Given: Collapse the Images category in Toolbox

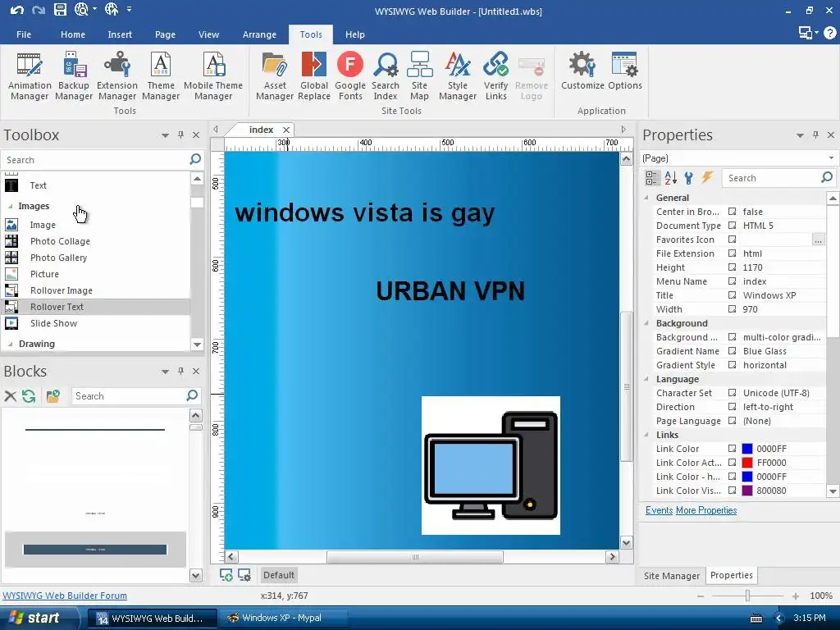Looking at the screenshot, I should (x=10, y=206).
